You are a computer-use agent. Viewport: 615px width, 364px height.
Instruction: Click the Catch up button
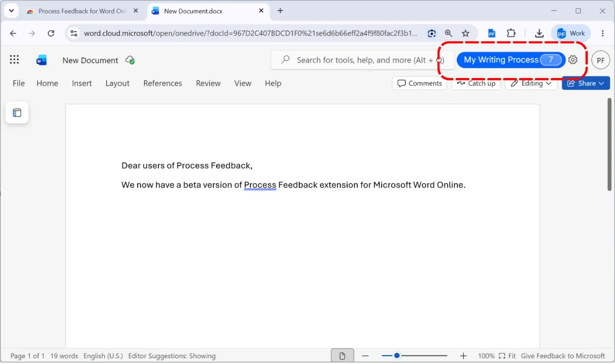pyautogui.click(x=476, y=83)
